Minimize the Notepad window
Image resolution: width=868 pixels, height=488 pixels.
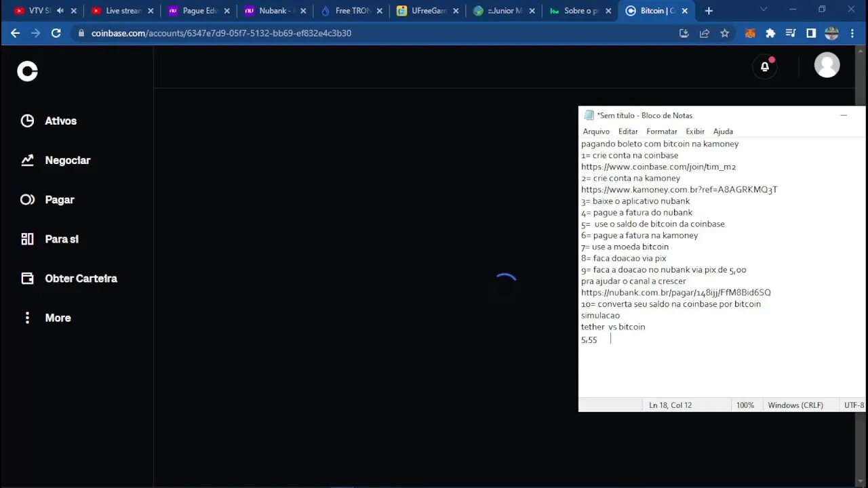pyautogui.click(x=844, y=115)
